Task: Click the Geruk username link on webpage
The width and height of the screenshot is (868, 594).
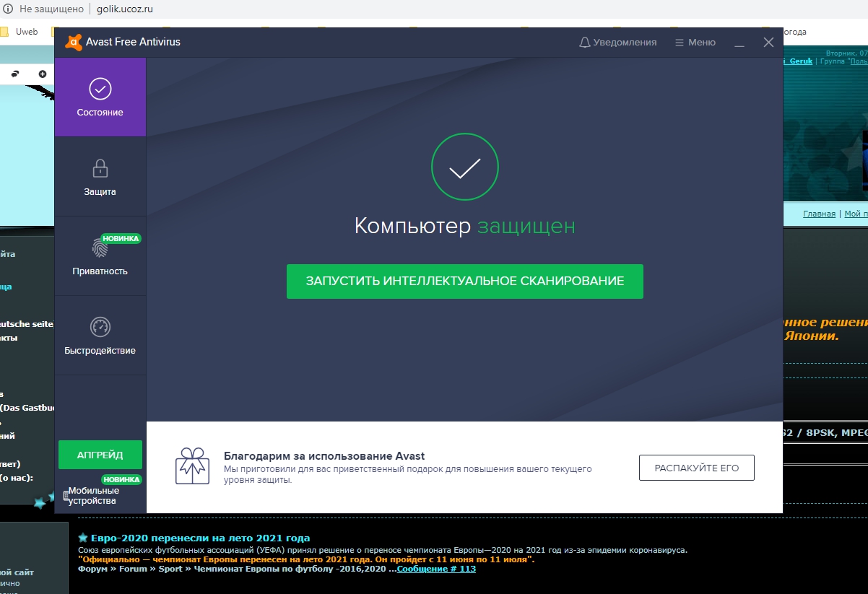Action: point(799,61)
